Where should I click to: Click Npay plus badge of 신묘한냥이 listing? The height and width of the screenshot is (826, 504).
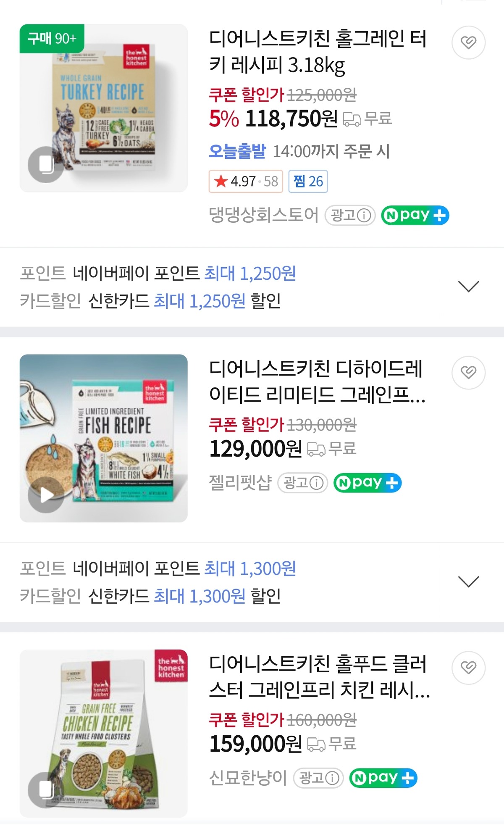(x=383, y=778)
